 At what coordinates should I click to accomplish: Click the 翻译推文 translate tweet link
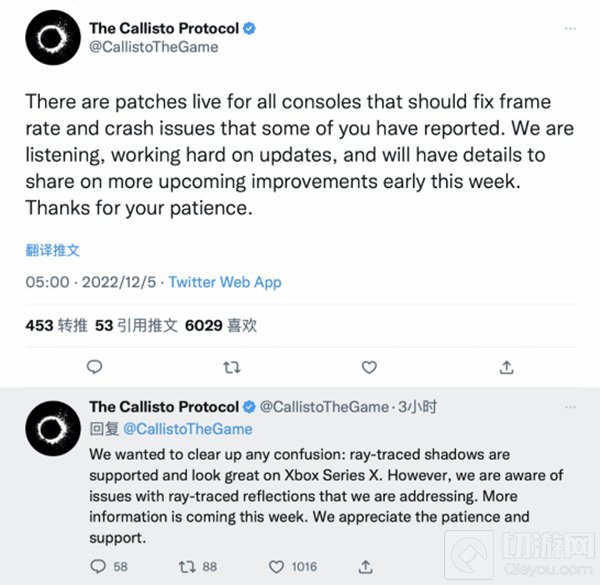point(52,249)
